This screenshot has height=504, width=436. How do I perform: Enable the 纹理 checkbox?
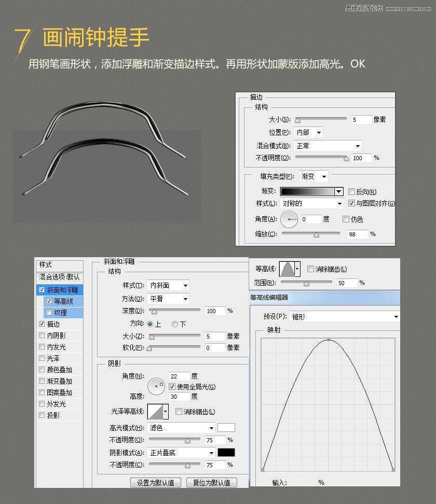coord(49,313)
